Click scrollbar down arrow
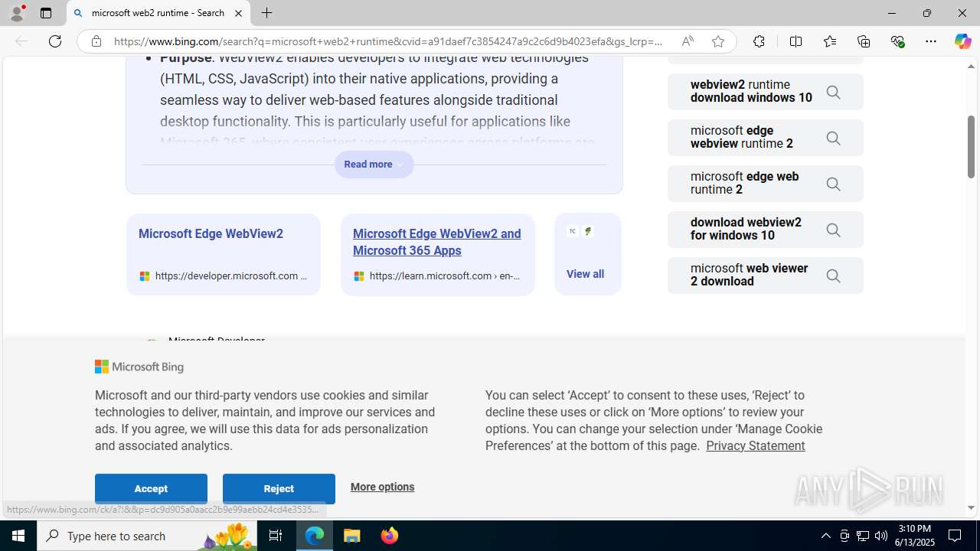Image resolution: width=980 pixels, height=551 pixels. point(971,507)
